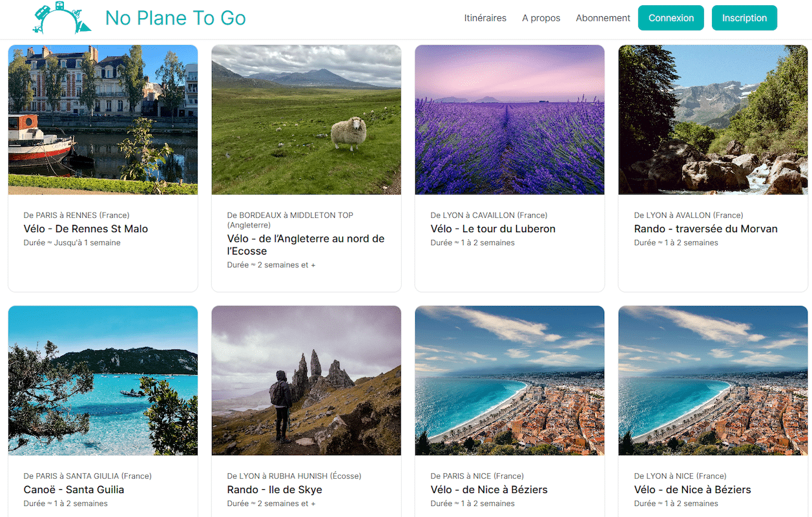Select the Vélo - Le tour du Luberon title
The width and height of the screenshot is (812, 517).
(493, 229)
